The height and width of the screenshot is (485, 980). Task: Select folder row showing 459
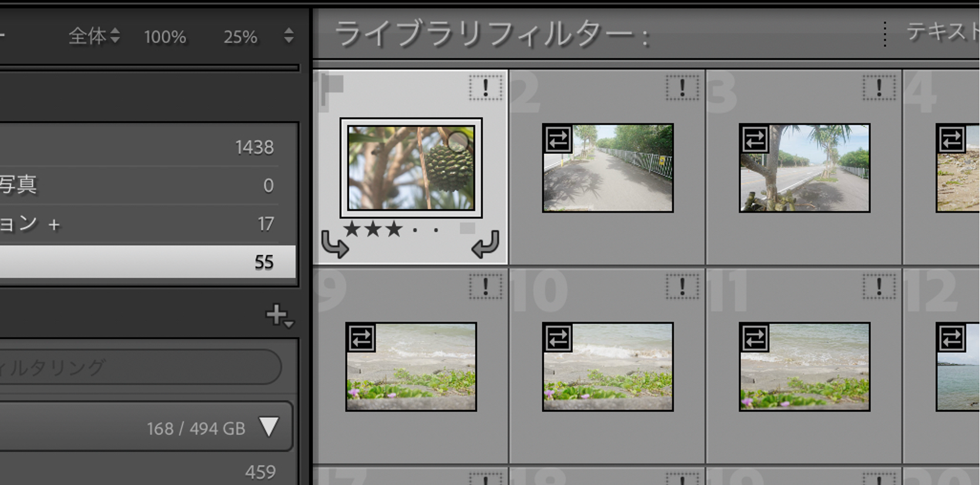[x=148, y=472]
